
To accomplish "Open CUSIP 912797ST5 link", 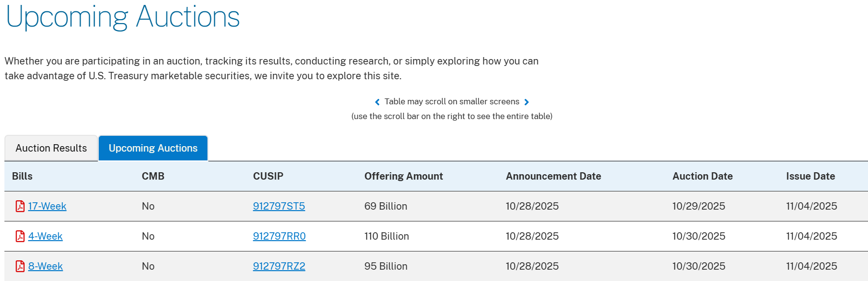I will click(279, 206).
